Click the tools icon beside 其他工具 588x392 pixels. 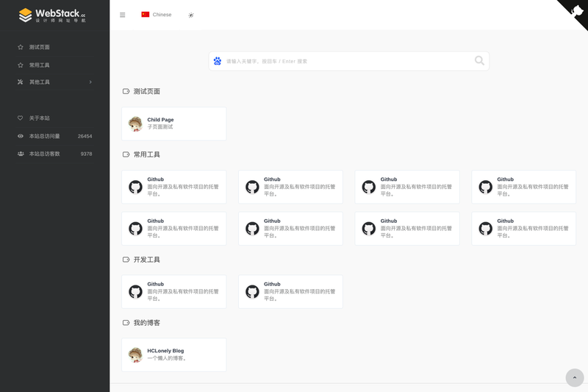(21, 82)
